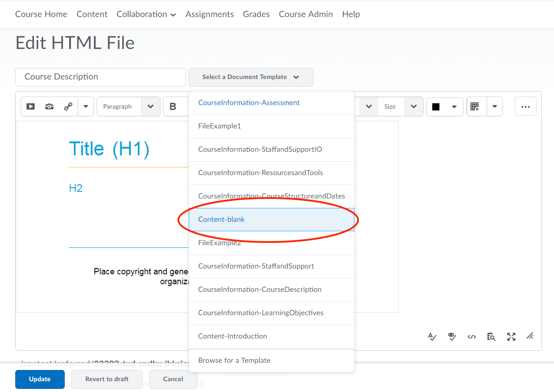Click the blue Update button
554x392 pixels.
(x=40, y=379)
